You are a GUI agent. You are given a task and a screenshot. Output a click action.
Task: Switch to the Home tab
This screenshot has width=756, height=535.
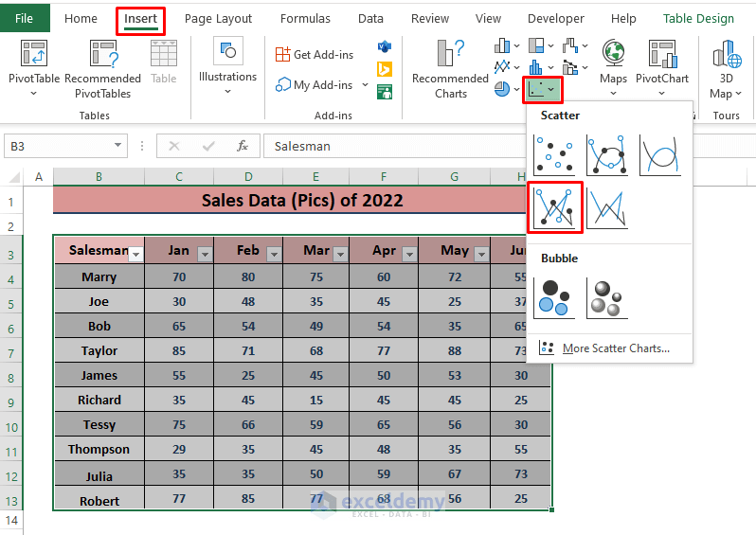81,18
